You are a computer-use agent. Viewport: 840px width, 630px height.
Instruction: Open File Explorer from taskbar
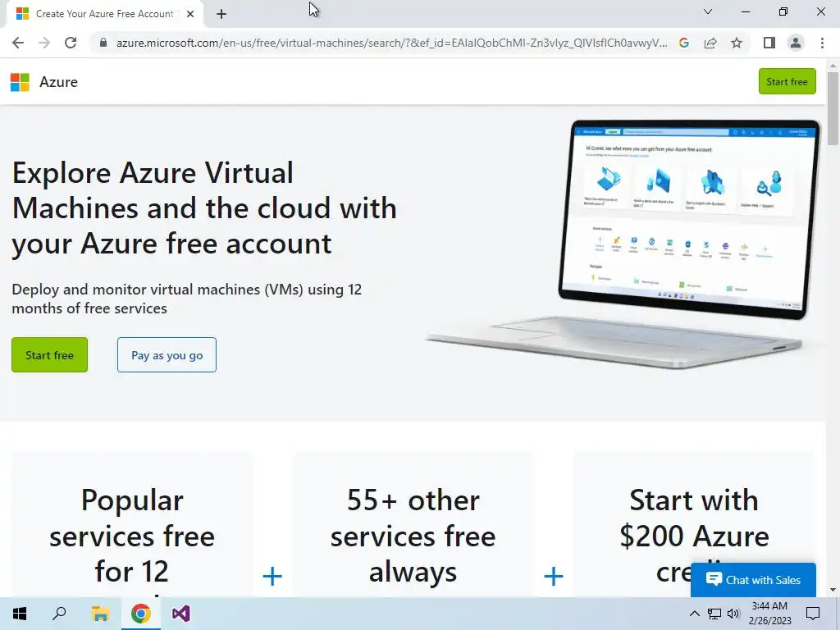[100, 614]
